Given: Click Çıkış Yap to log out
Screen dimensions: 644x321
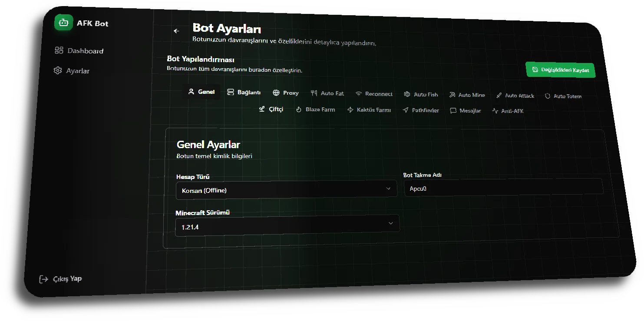Looking at the screenshot, I should [x=60, y=279].
